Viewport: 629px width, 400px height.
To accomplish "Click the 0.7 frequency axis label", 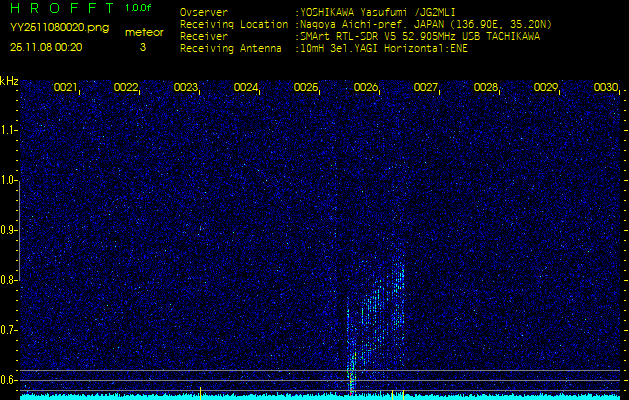I will coord(8,330).
